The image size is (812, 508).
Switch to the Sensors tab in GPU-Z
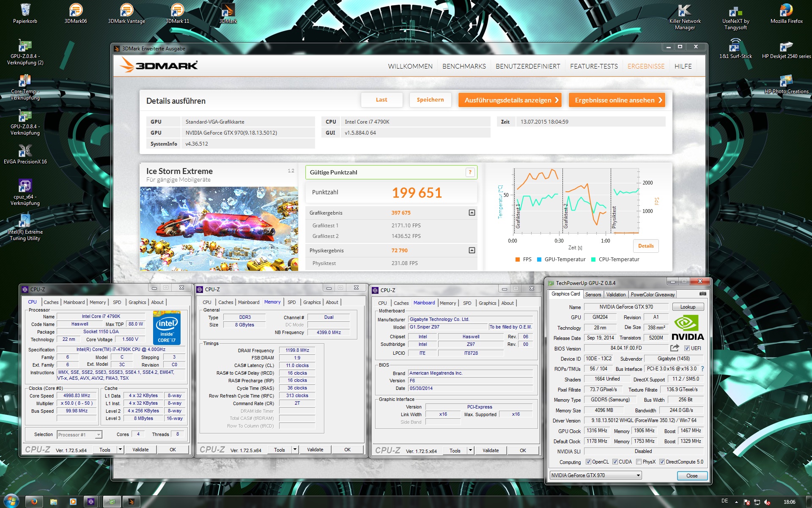coord(593,294)
